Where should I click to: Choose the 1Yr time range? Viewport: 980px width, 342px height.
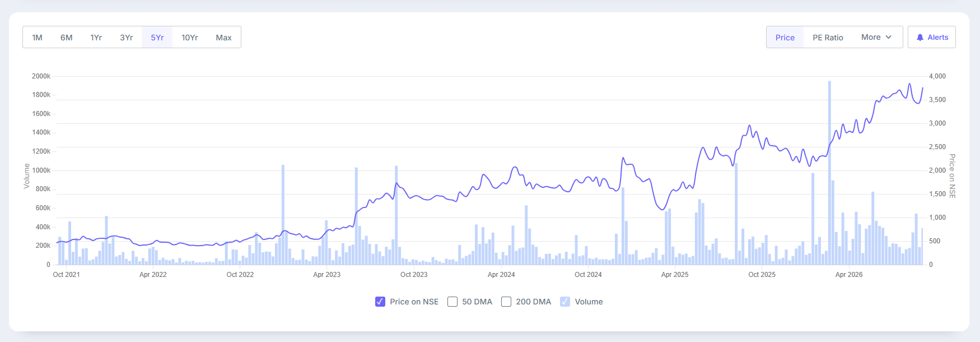(x=96, y=38)
